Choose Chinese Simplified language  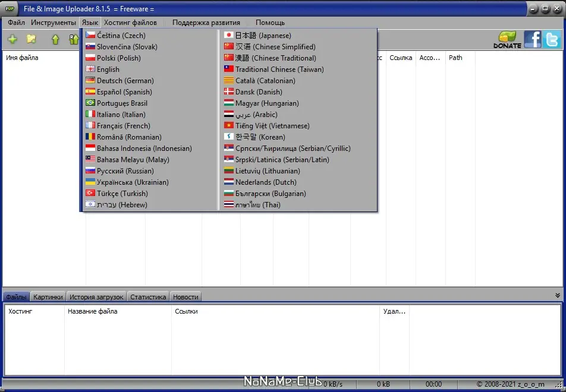(x=298, y=47)
